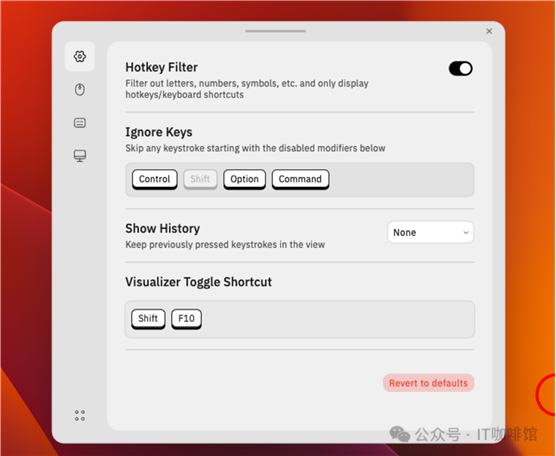
Task: Open the display monitor sidebar icon
Action: 80,156
